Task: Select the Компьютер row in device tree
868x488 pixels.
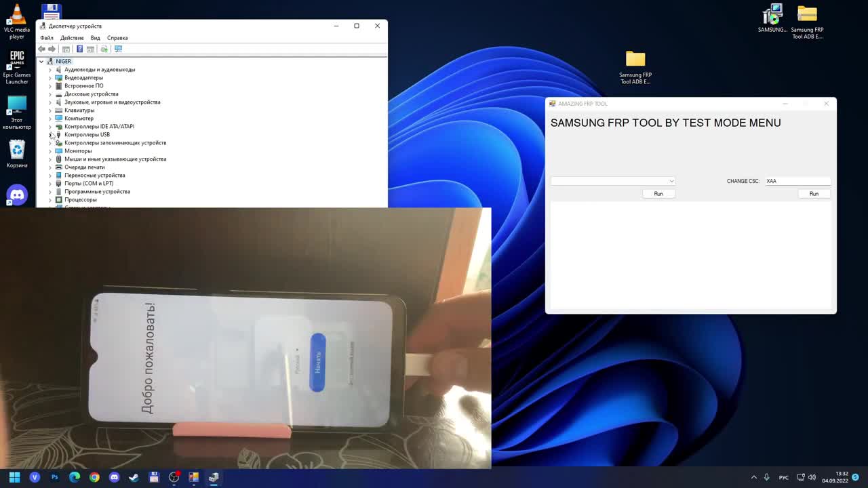Action: pyautogui.click(x=79, y=119)
